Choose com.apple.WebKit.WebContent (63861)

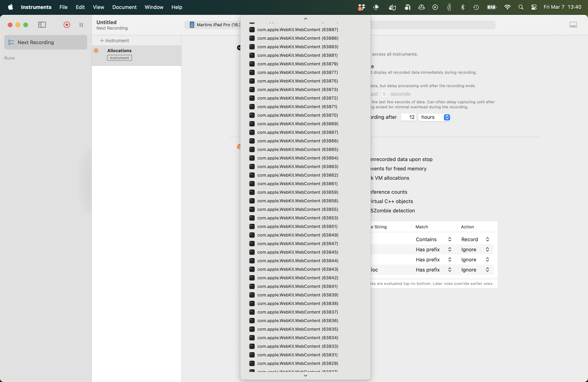click(x=305, y=184)
